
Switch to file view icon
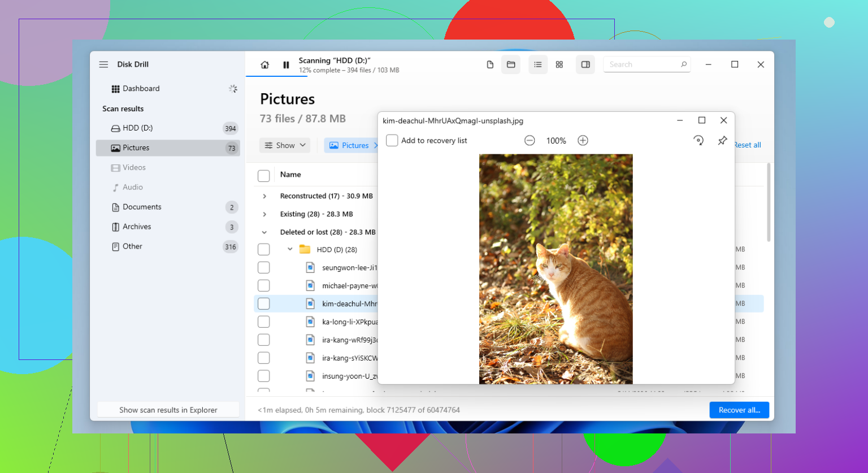pos(490,65)
